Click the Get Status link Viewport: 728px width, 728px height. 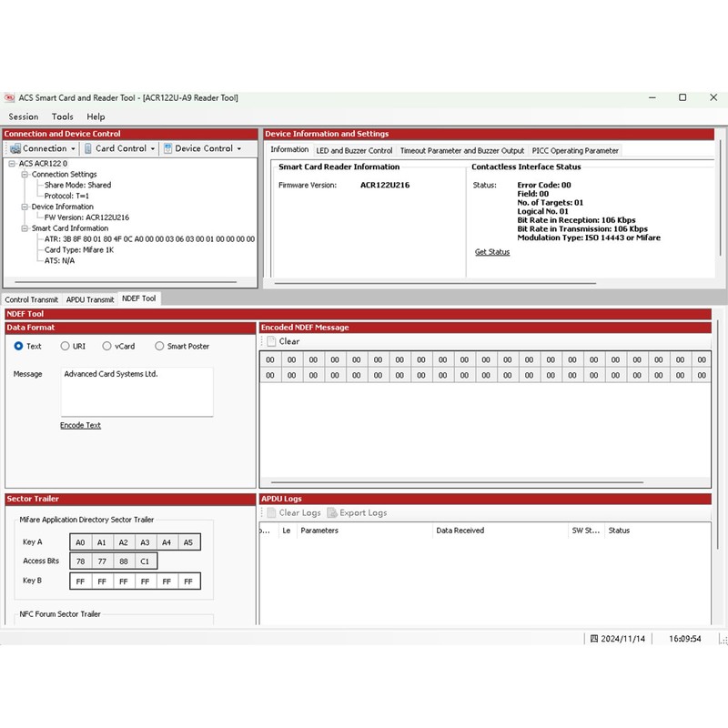(492, 252)
